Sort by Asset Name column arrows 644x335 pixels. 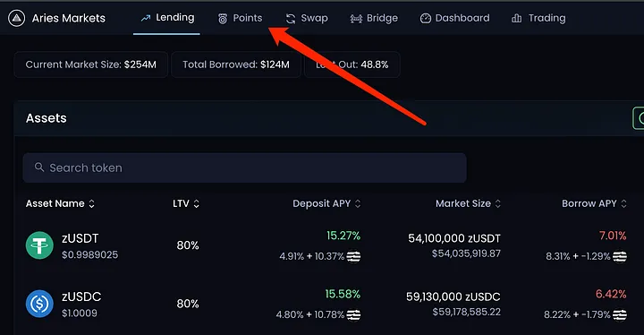[91, 203]
